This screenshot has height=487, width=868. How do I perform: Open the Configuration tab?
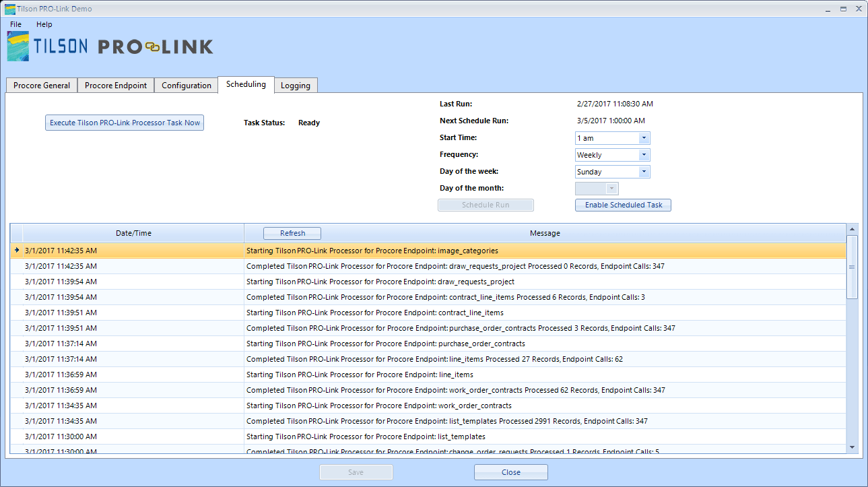187,86
